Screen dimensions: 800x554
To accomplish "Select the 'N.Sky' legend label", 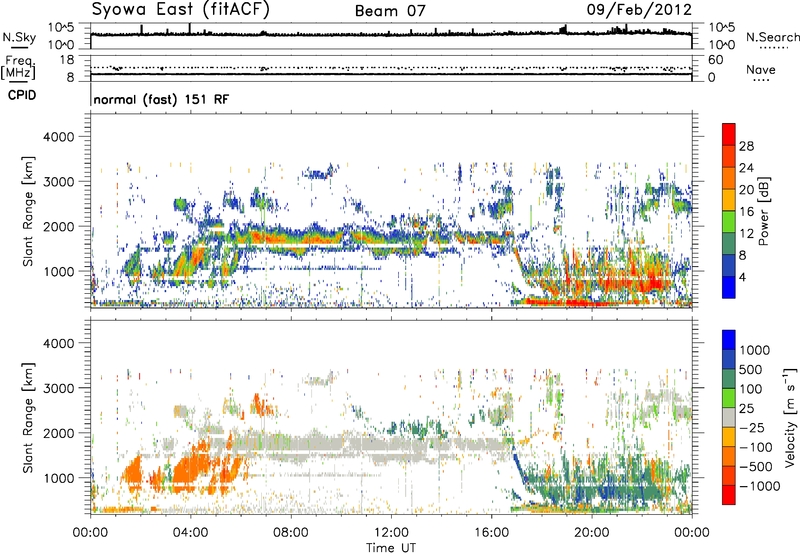I will click(19, 37).
